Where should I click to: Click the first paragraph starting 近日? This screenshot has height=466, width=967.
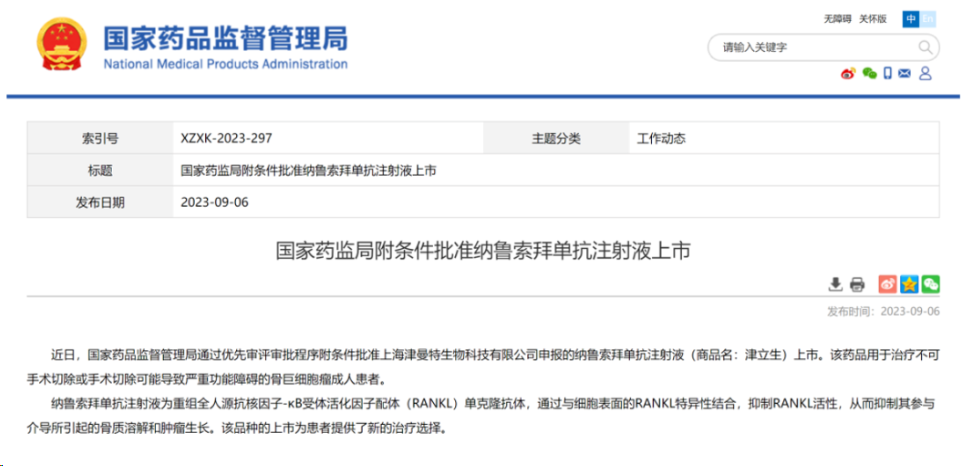(x=483, y=367)
